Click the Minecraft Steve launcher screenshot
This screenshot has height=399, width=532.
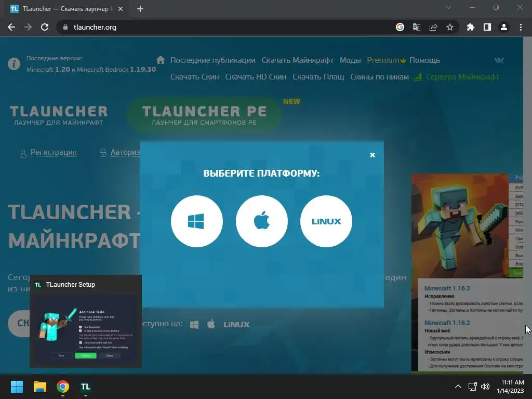click(460, 226)
